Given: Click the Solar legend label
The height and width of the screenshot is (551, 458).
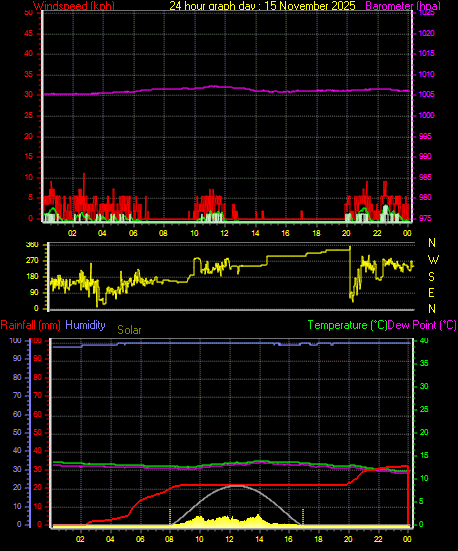Looking at the screenshot, I should coord(129,330).
